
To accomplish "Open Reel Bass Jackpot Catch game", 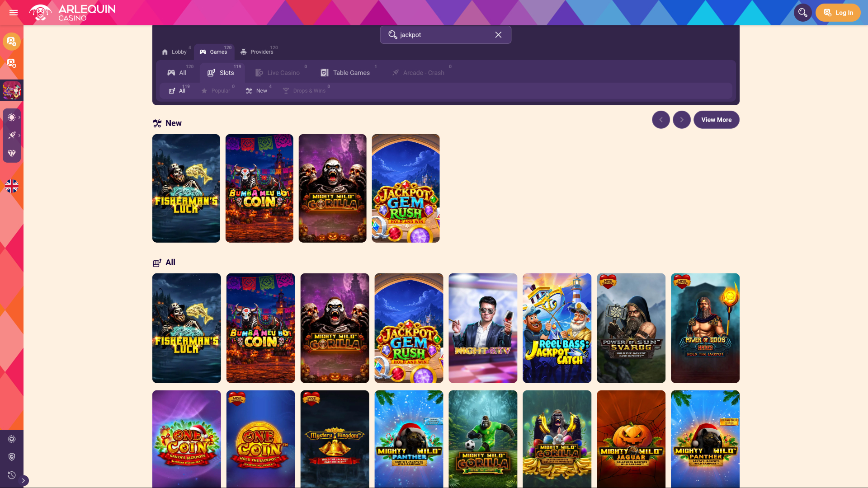I will (557, 328).
